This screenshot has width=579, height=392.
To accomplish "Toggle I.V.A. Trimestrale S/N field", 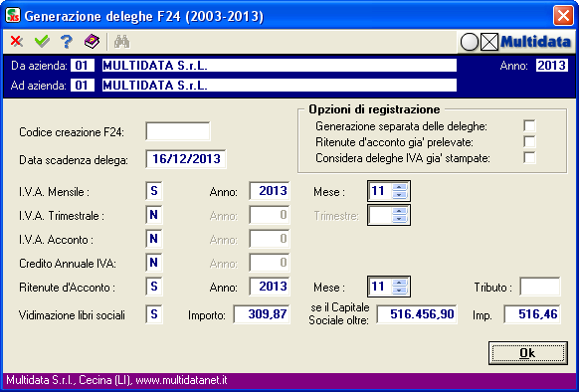I will point(154,215).
